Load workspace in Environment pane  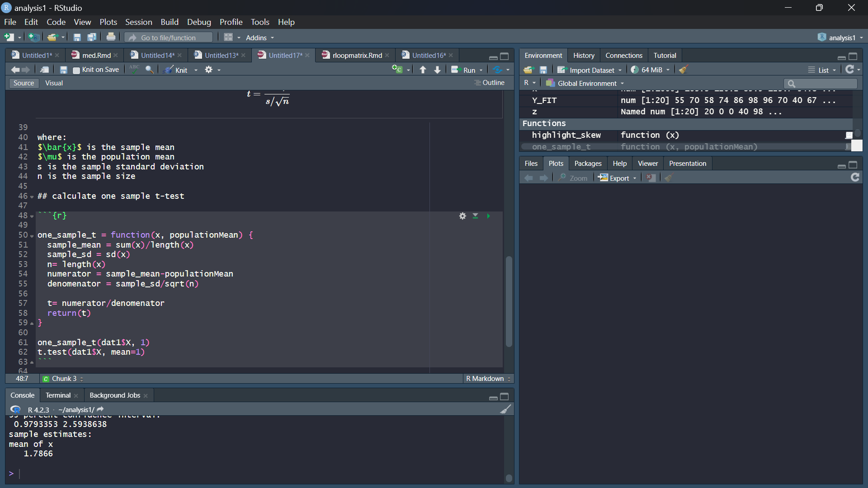pyautogui.click(x=528, y=70)
